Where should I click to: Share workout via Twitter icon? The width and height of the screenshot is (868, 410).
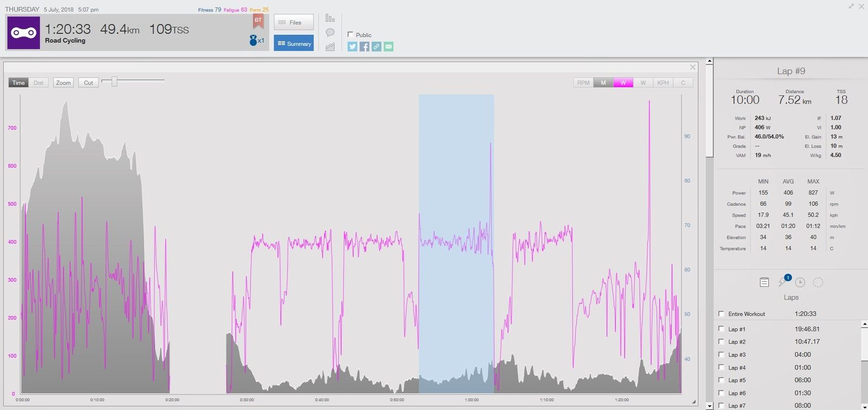pos(353,47)
